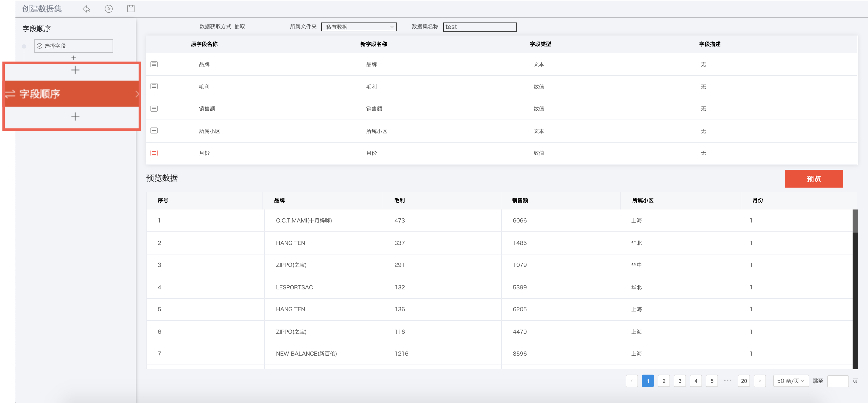Click the 字段描述 column header

pyautogui.click(x=710, y=44)
